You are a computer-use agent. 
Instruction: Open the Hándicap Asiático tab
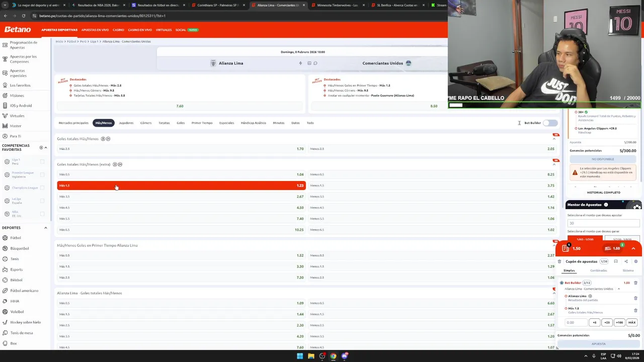(x=253, y=123)
